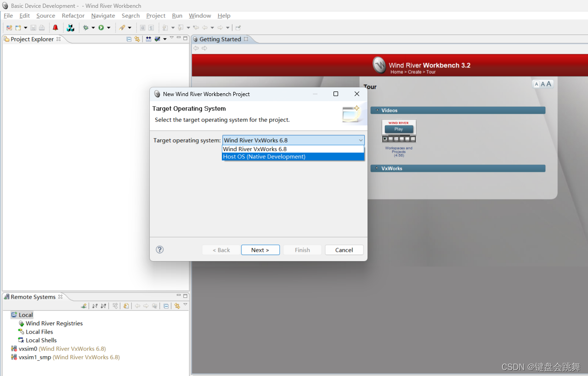Click the red bell icon in the toolbar
Screen dimensions: 588x376
coord(56,28)
